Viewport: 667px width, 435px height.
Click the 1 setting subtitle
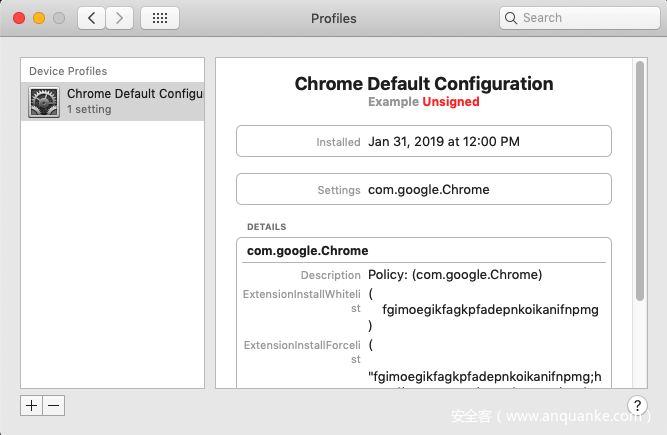pos(89,109)
